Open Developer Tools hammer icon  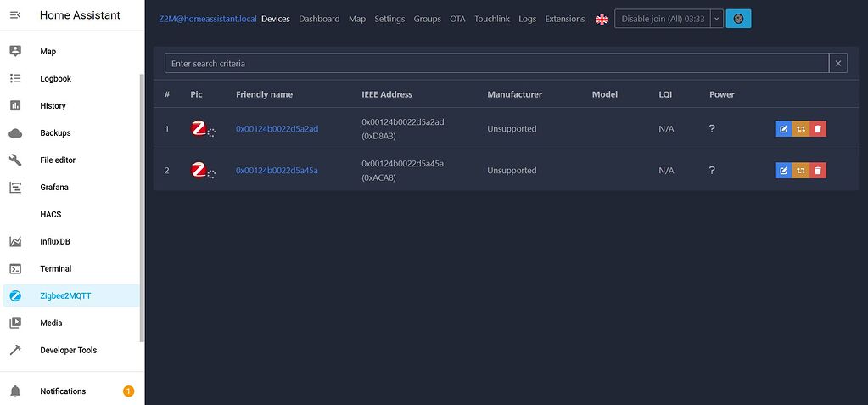coord(15,350)
